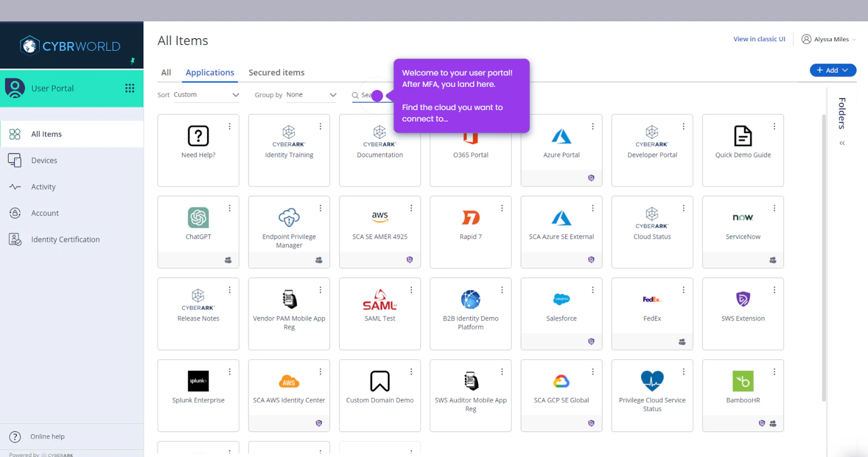The height and width of the screenshot is (457, 868).
Task: Open the three-dot menu on ServiceNow tile
Action: [x=774, y=208]
